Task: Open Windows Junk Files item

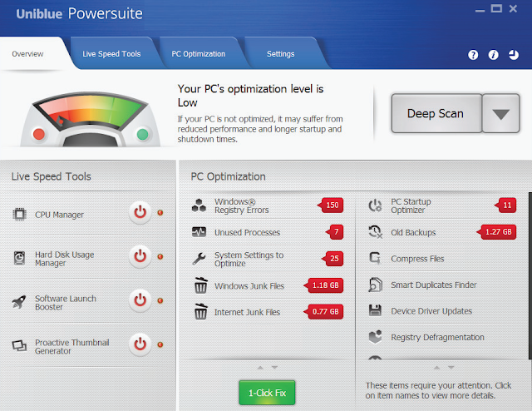Action: [249, 286]
